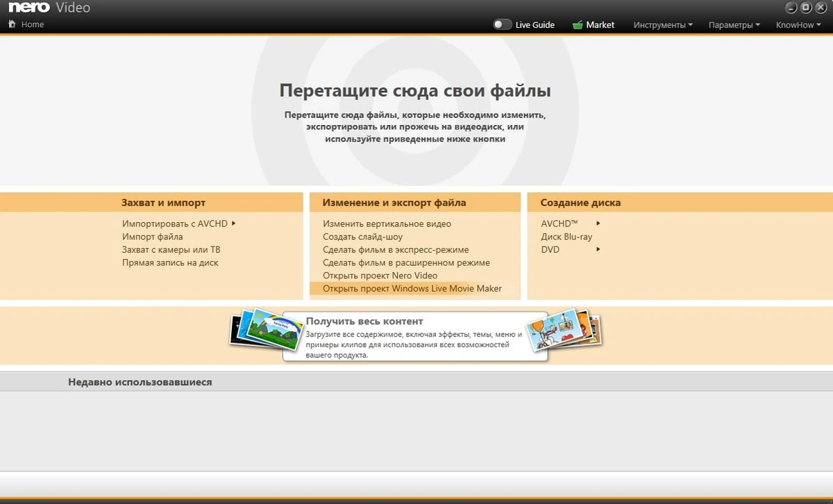Open the Инструменты dropdown menu
833x504 pixels.
coord(663,24)
